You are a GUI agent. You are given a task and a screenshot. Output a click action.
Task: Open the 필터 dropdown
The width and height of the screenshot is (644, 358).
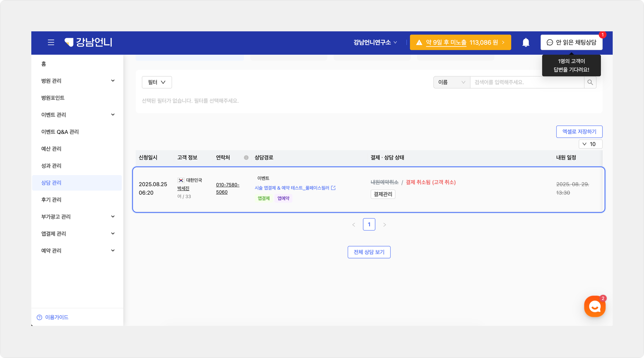[x=157, y=82]
